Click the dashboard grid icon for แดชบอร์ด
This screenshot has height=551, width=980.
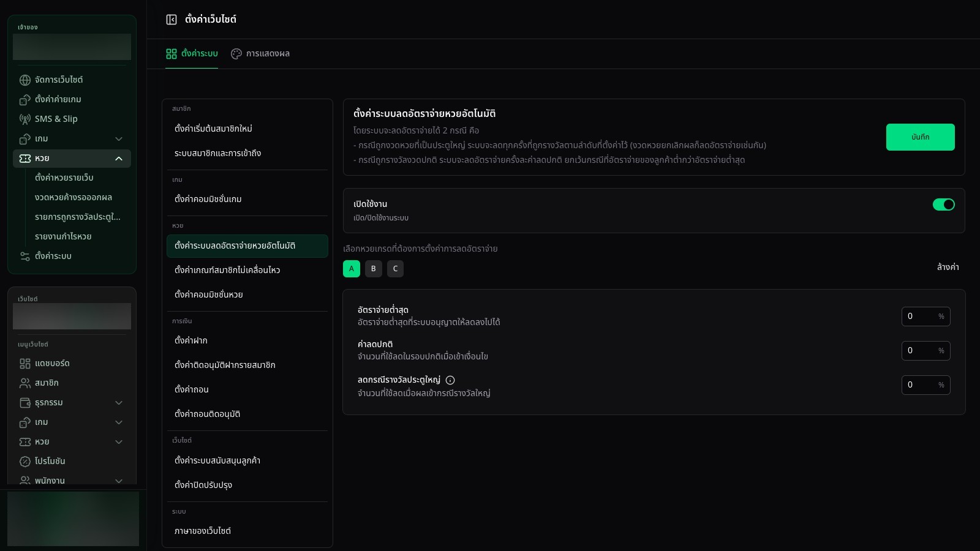pos(25,364)
